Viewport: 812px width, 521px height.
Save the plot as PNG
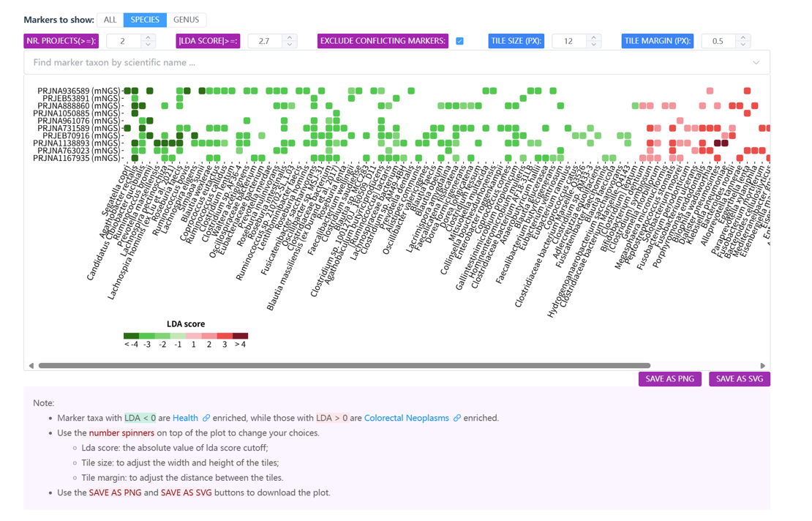point(669,379)
